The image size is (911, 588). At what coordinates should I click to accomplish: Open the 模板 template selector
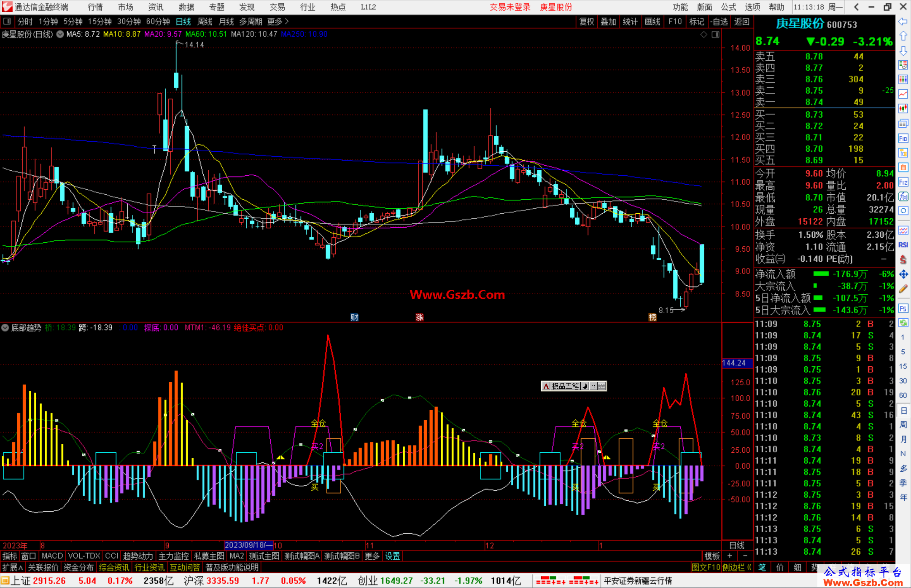[x=712, y=556]
